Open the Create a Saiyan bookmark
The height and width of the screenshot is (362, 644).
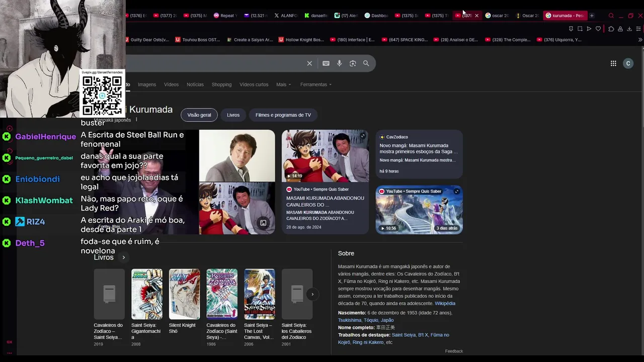click(250, 40)
